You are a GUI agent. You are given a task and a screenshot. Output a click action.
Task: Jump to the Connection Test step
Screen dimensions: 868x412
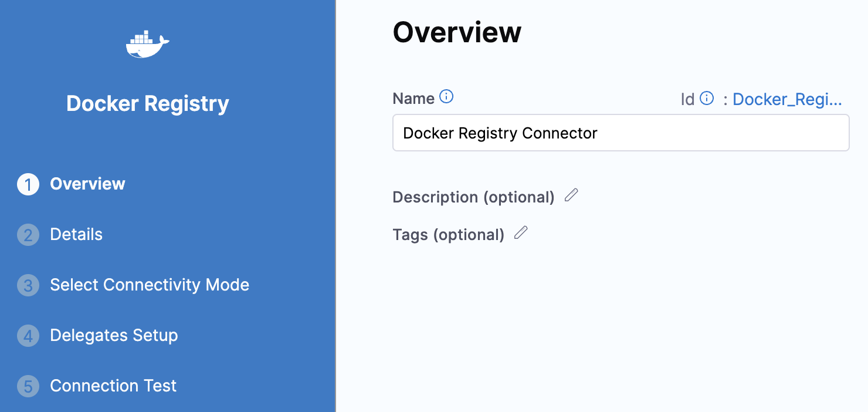pyautogui.click(x=113, y=386)
